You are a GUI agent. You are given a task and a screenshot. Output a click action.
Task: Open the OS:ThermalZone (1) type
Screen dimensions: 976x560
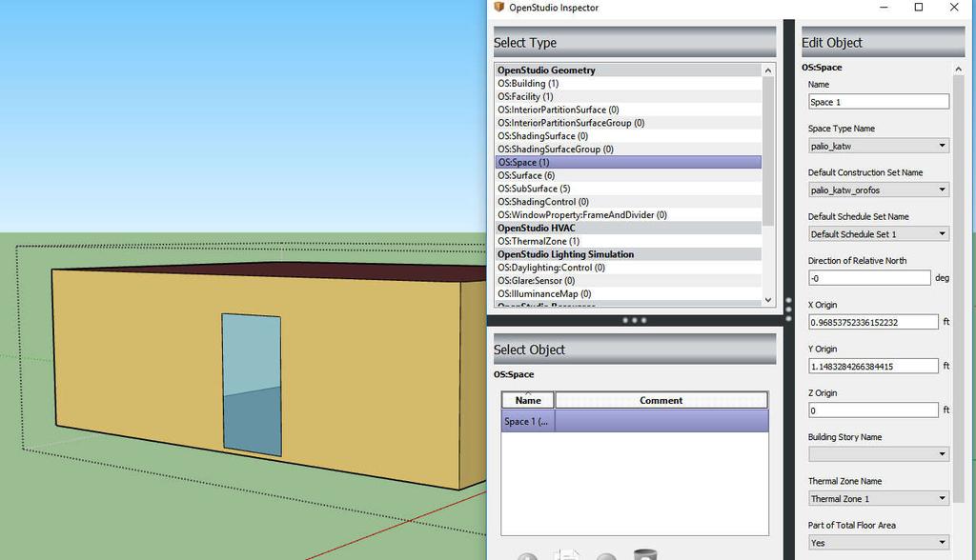pos(628,241)
